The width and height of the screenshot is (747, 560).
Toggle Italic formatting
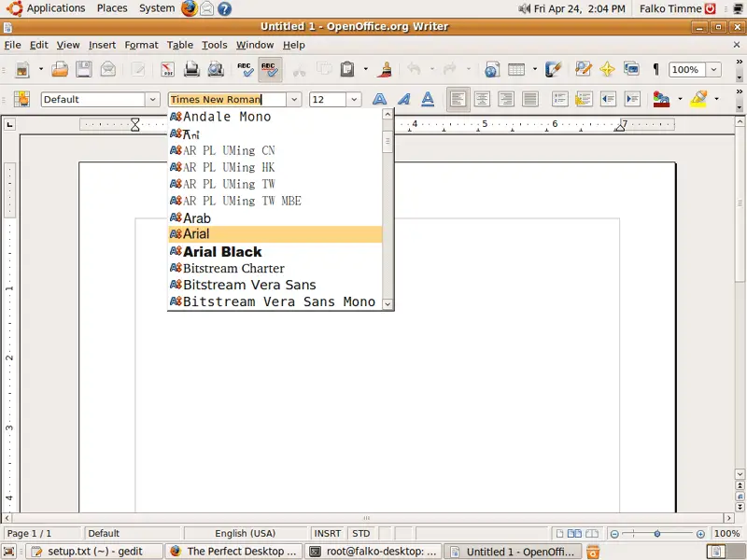404,99
